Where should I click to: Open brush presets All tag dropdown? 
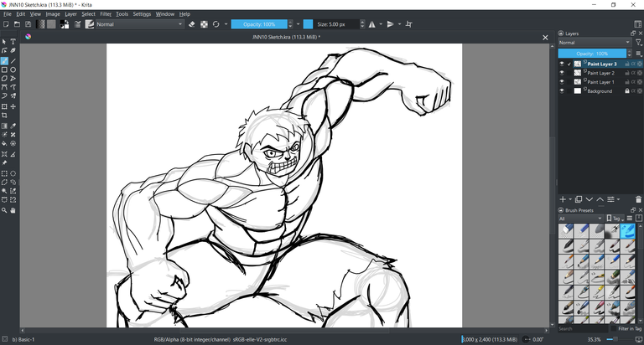581,219
